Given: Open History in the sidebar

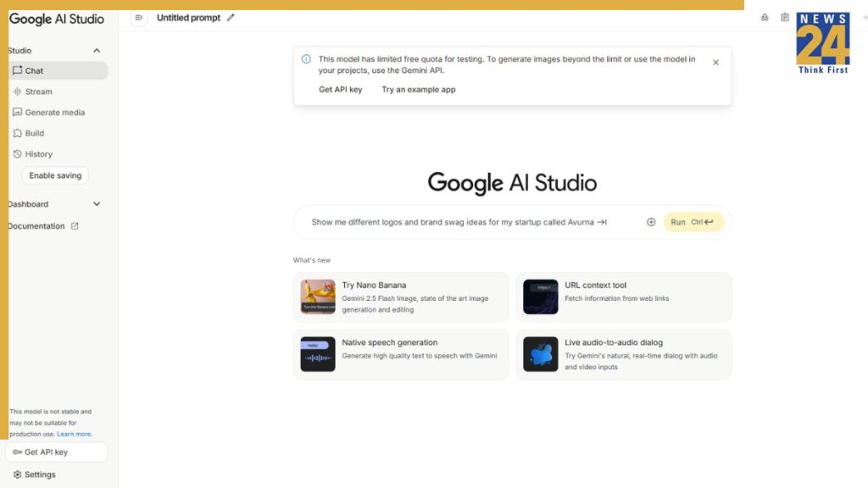Looking at the screenshot, I should pos(38,154).
